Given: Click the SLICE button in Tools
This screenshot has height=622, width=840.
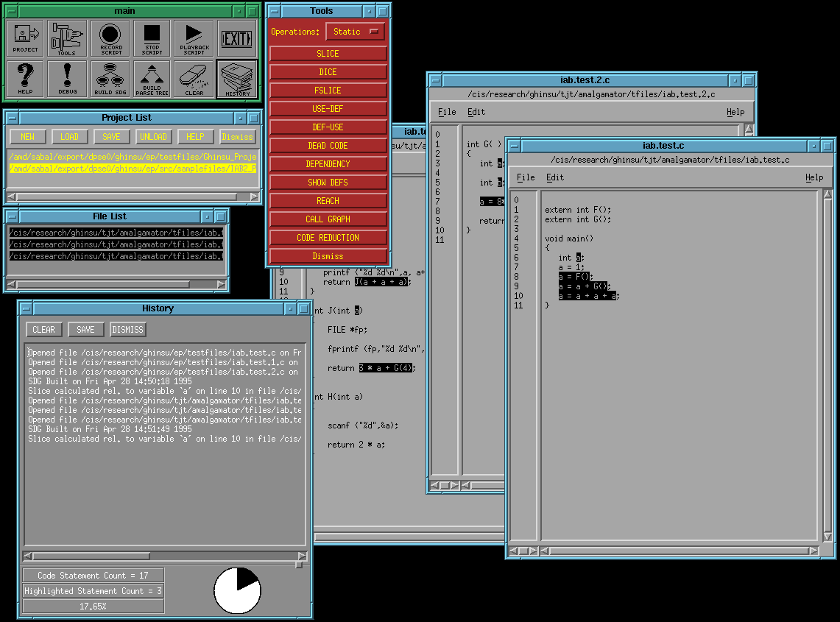Looking at the screenshot, I should (328, 54).
